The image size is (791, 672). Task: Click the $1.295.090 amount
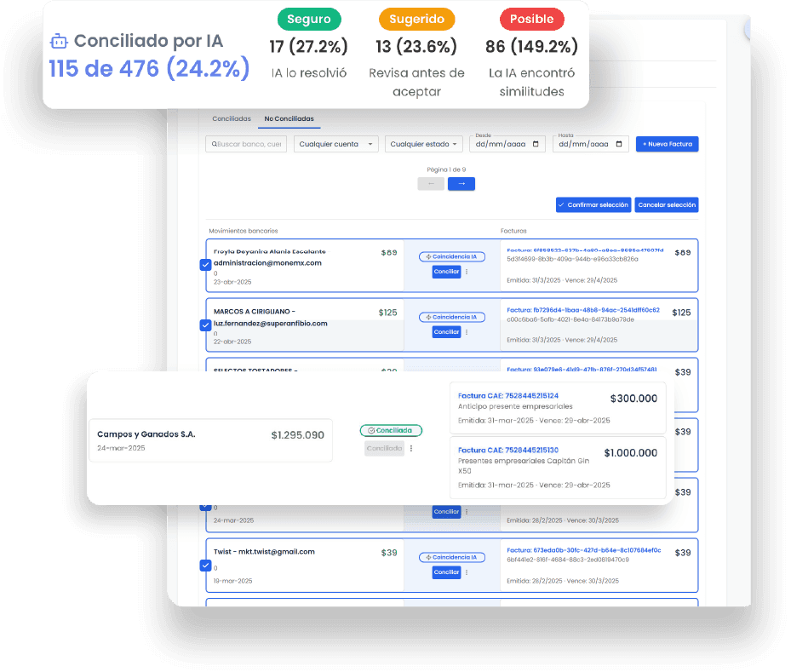(x=298, y=435)
